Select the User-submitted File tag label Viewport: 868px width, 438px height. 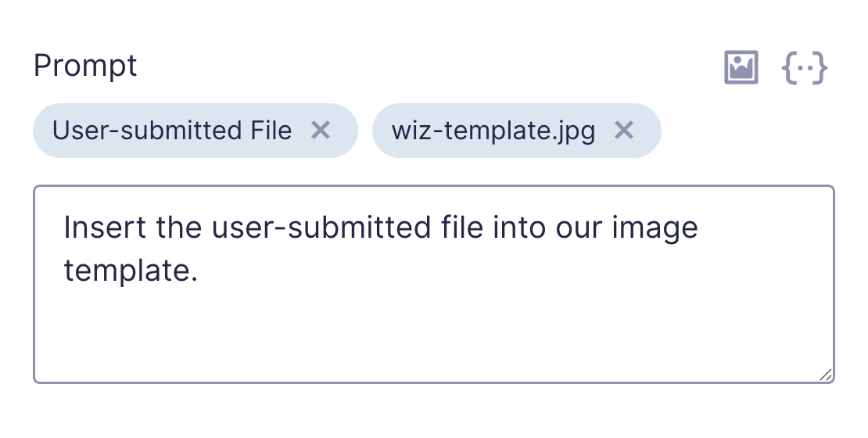point(171,131)
